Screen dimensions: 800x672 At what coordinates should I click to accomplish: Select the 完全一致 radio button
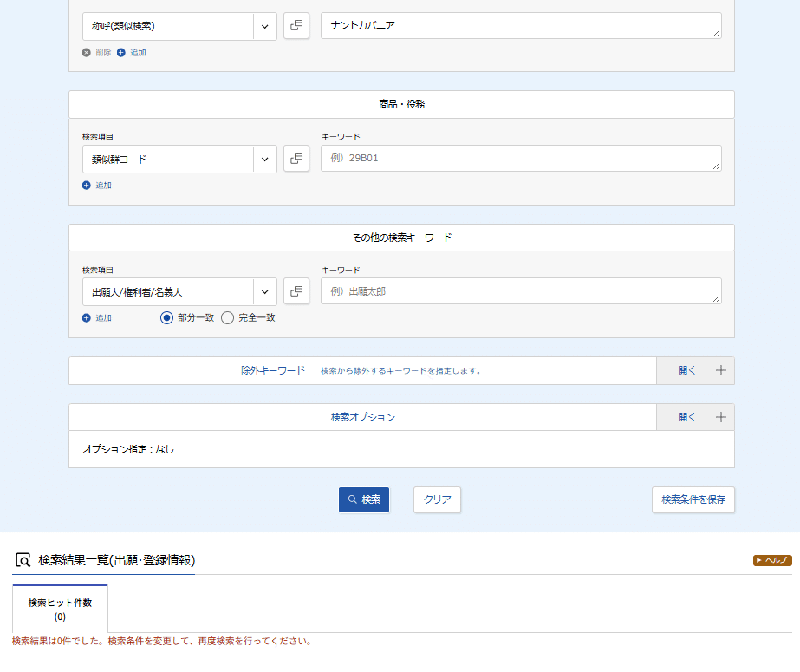(x=228, y=318)
